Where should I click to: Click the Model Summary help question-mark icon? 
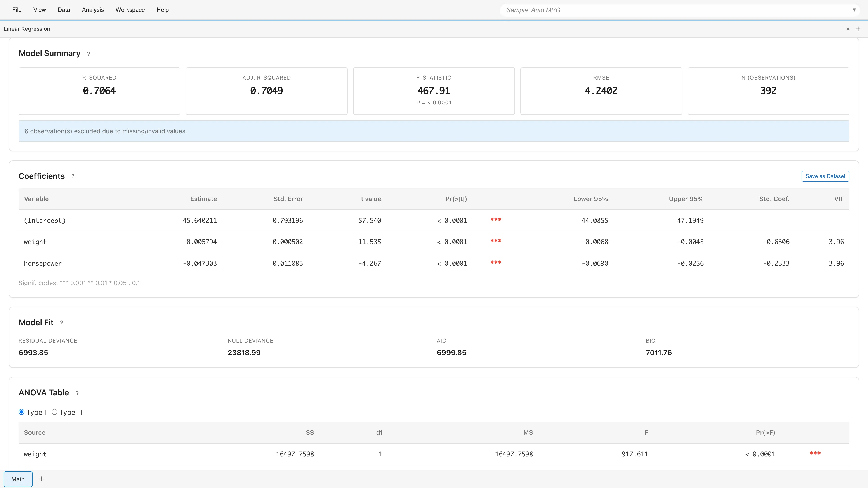[x=89, y=54]
